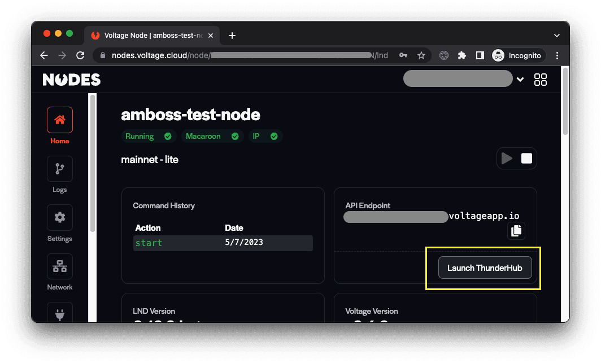This screenshot has width=601, height=364.
Task: Click the page vertical scrollbar
Action: click(x=565, y=102)
